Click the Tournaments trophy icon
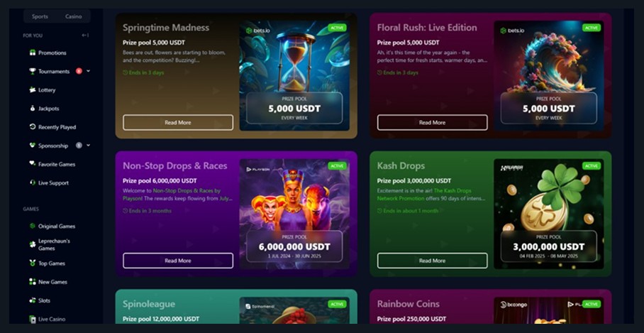Viewport: 644px width, 333px height. pyautogui.click(x=33, y=71)
